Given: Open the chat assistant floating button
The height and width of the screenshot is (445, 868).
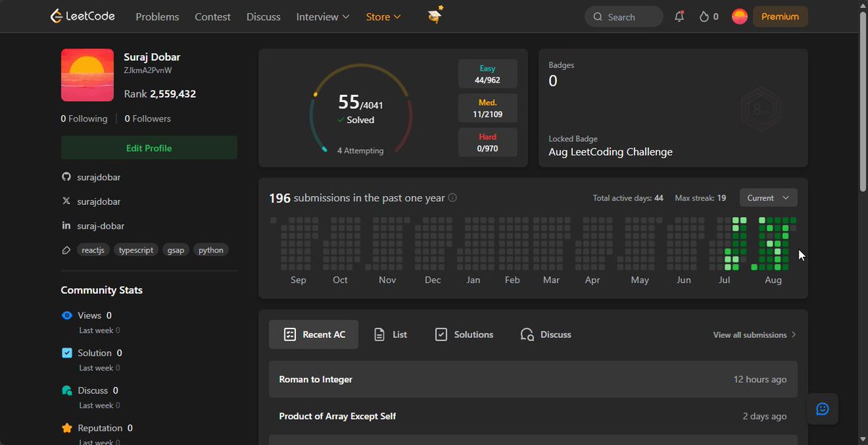Looking at the screenshot, I should pyautogui.click(x=822, y=409).
